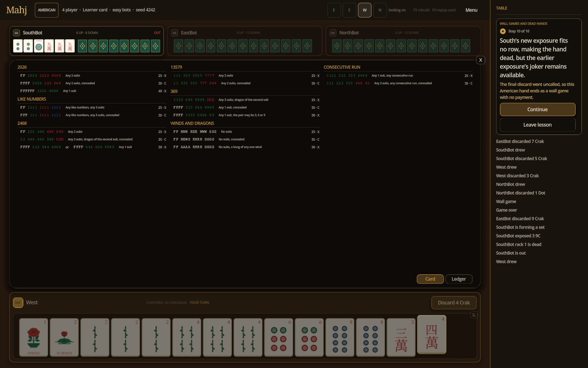Click the 'Game over' log entry
588x368 pixels.
[506, 210]
